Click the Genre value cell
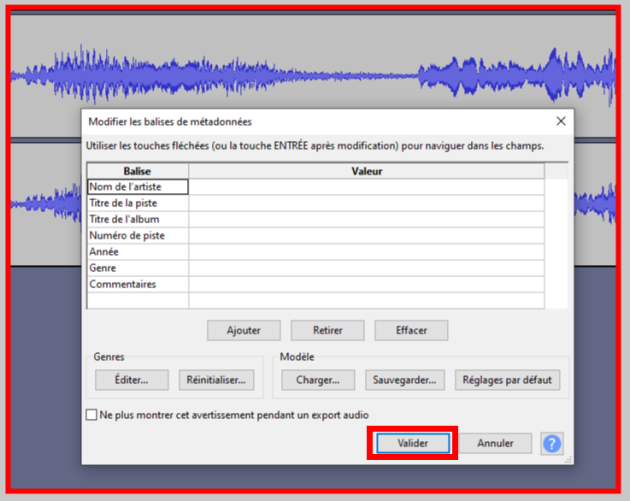This screenshot has width=630, height=501. tap(366, 268)
